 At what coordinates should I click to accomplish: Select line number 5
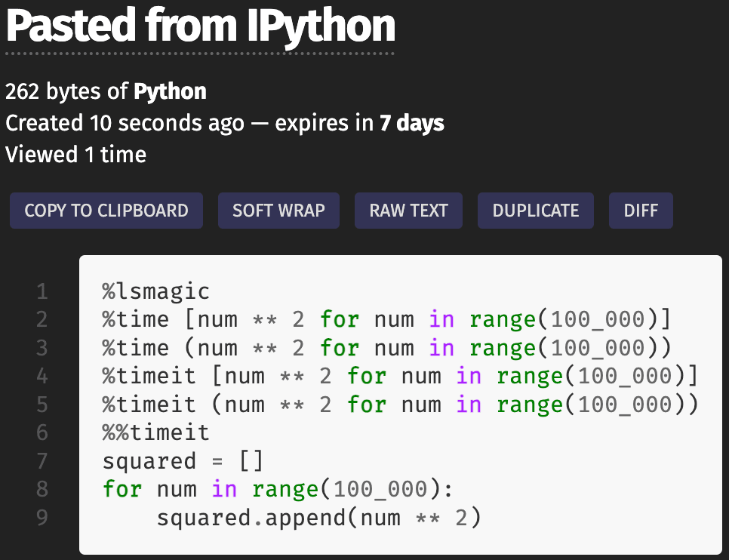coord(42,405)
